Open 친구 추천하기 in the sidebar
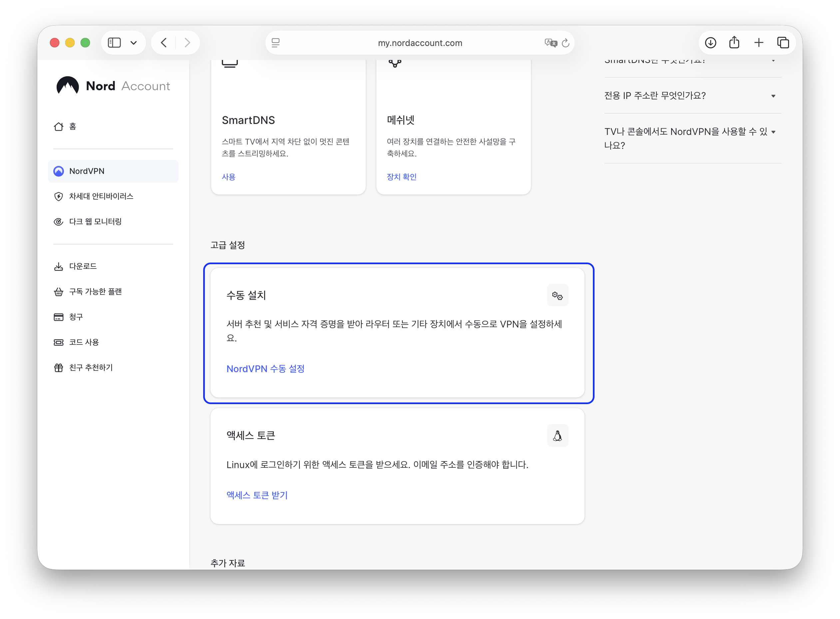This screenshot has height=619, width=840. [x=113, y=367]
